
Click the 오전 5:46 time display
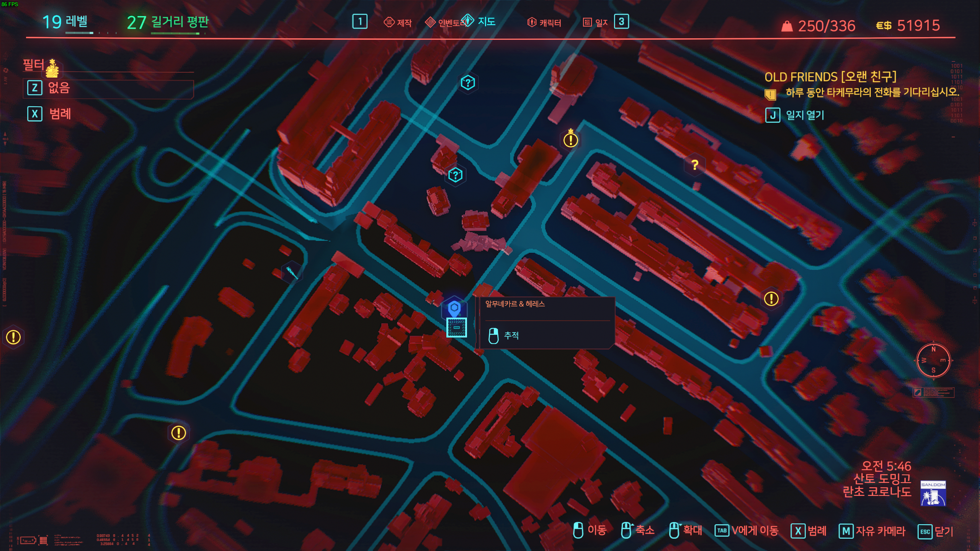click(x=886, y=466)
